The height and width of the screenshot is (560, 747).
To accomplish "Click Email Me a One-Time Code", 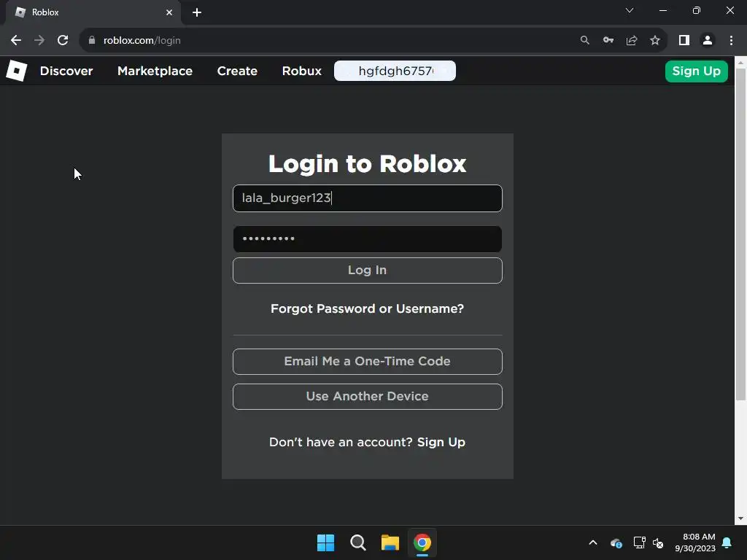I will click(368, 362).
